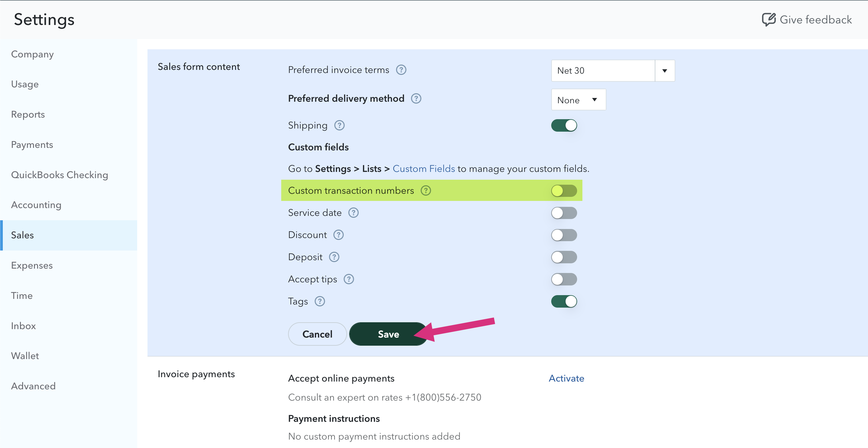
Task: Open the Tags help icon
Action: tap(320, 301)
